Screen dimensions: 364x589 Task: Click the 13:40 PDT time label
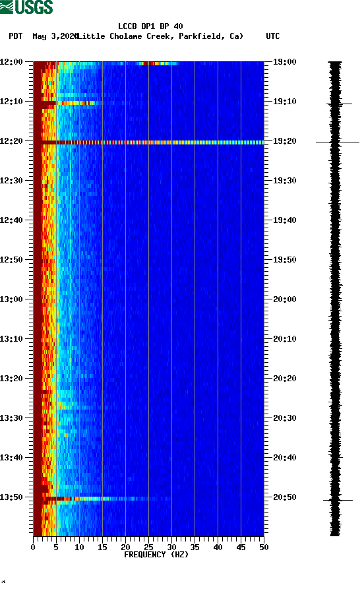click(x=11, y=458)
